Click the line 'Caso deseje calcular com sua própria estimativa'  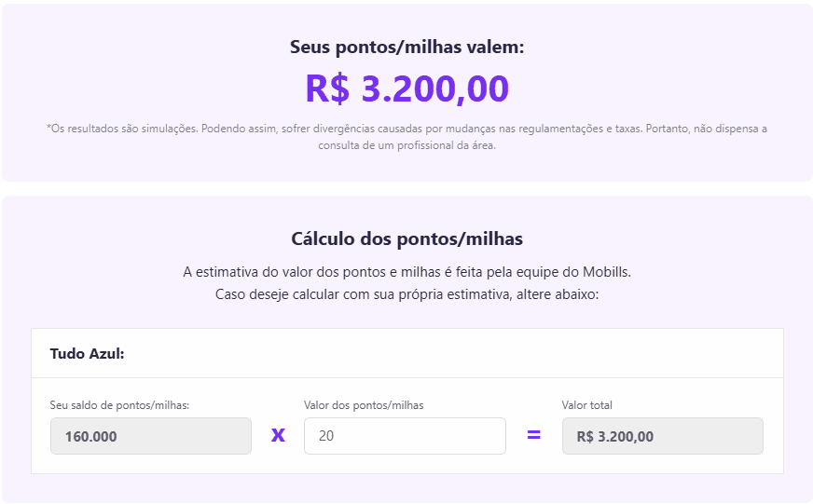[x=406, y=294]
